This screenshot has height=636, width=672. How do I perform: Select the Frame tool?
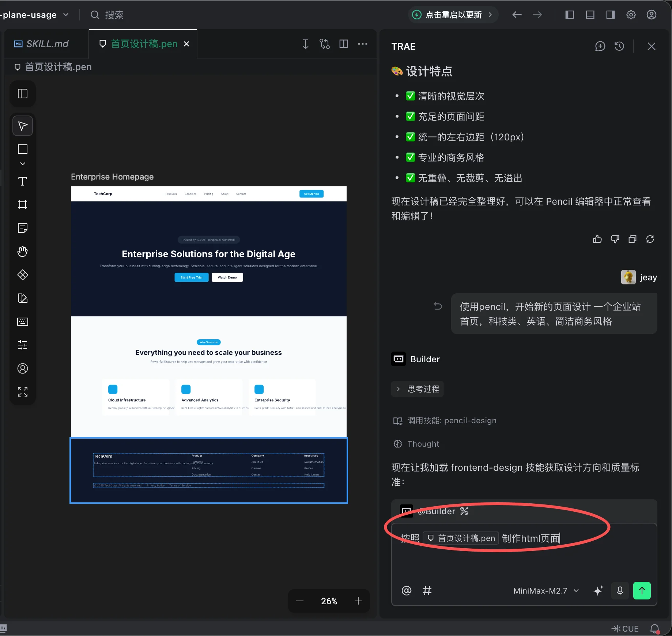coord(23,205)
